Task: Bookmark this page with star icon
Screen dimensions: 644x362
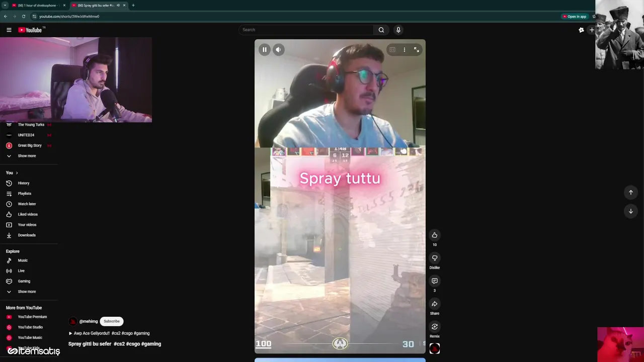Action: click(x=594, y=16)
